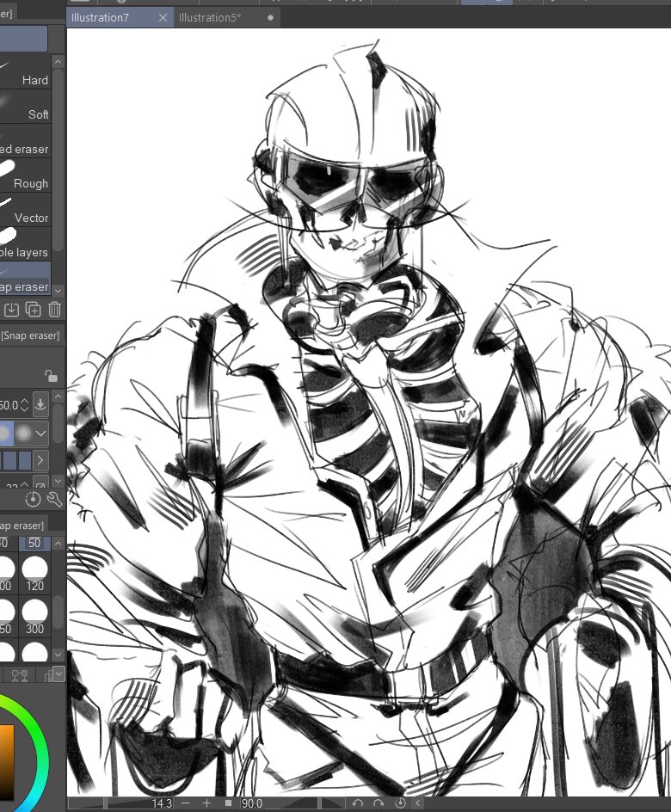This screenshot has height=812, width=671.
Task: Open the Snap eraser brush size tab
Action: [22, 525]
